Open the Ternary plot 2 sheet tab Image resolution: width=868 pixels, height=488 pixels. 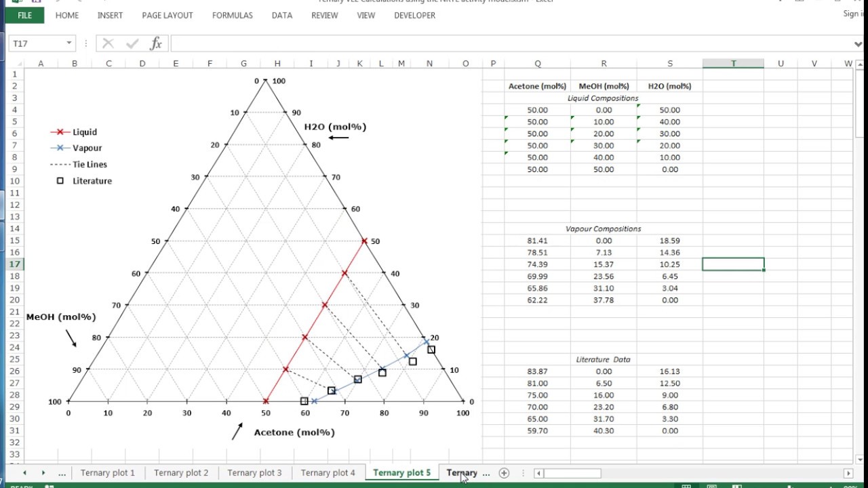click(181, 473)
